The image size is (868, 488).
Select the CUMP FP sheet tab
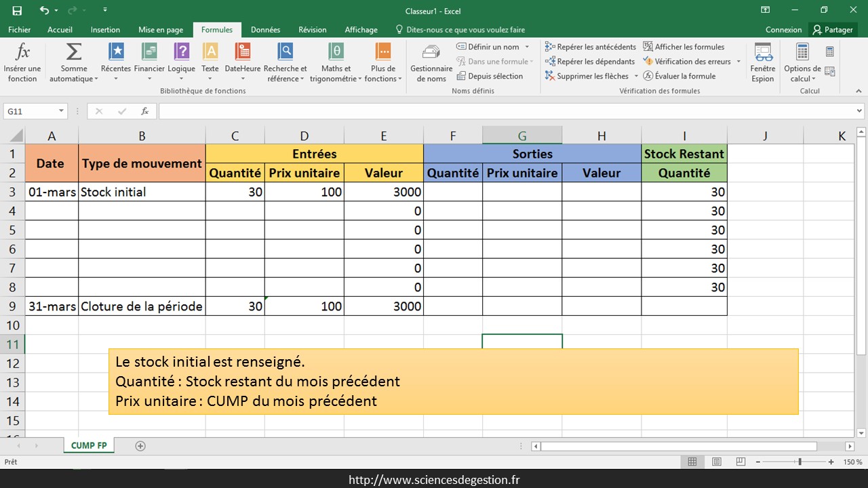pyautogui.click(x=89, y=446)
